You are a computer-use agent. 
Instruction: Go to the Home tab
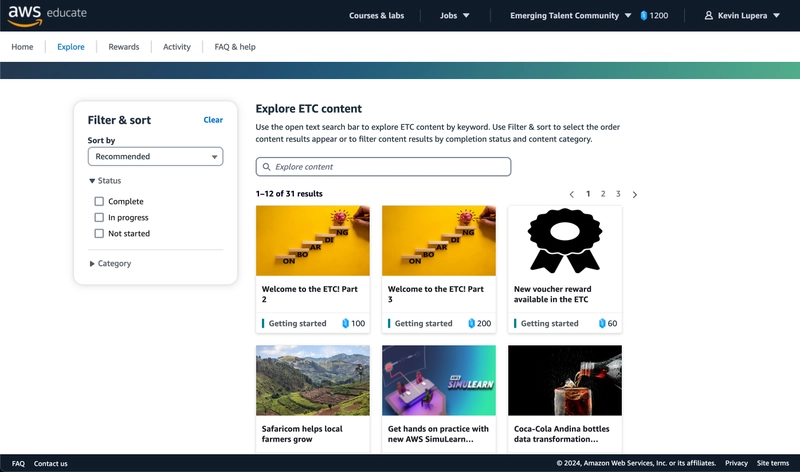tap(22, 47)
